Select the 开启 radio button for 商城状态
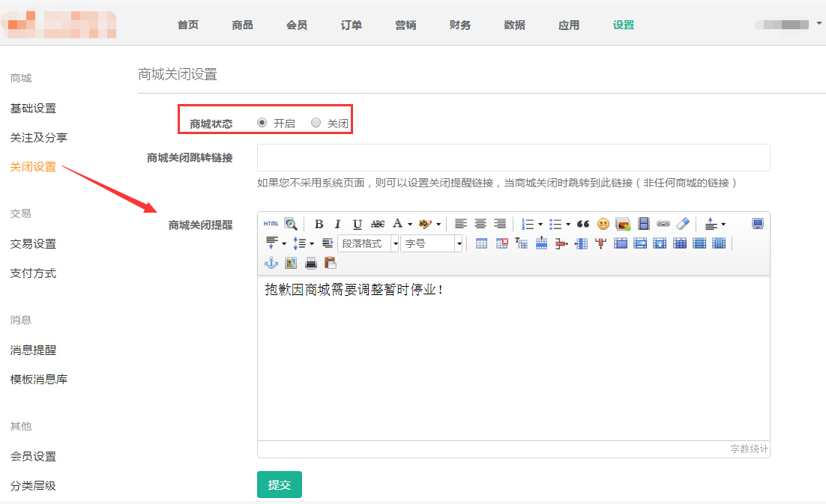This screenshot has height=504, width=826. [262, 123]
